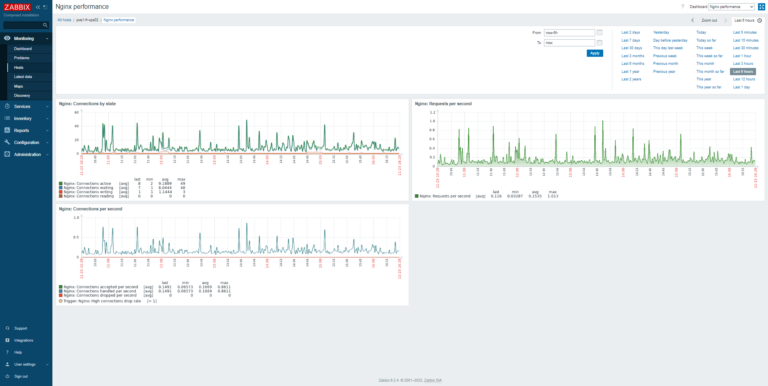This screenshot has width=768, height=386.
Task: Click the help question mark near Dashboard selector
Action: (x=682, y=7)
